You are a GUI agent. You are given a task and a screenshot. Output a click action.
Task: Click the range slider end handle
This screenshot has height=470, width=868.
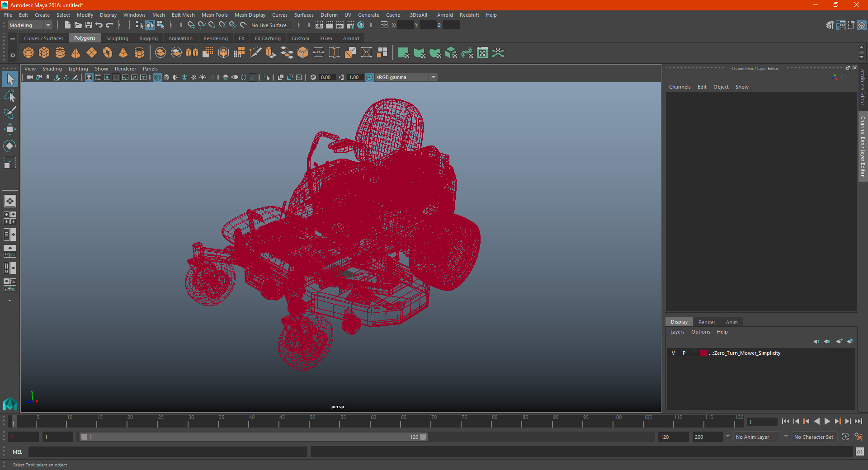[x=423, y=437]
